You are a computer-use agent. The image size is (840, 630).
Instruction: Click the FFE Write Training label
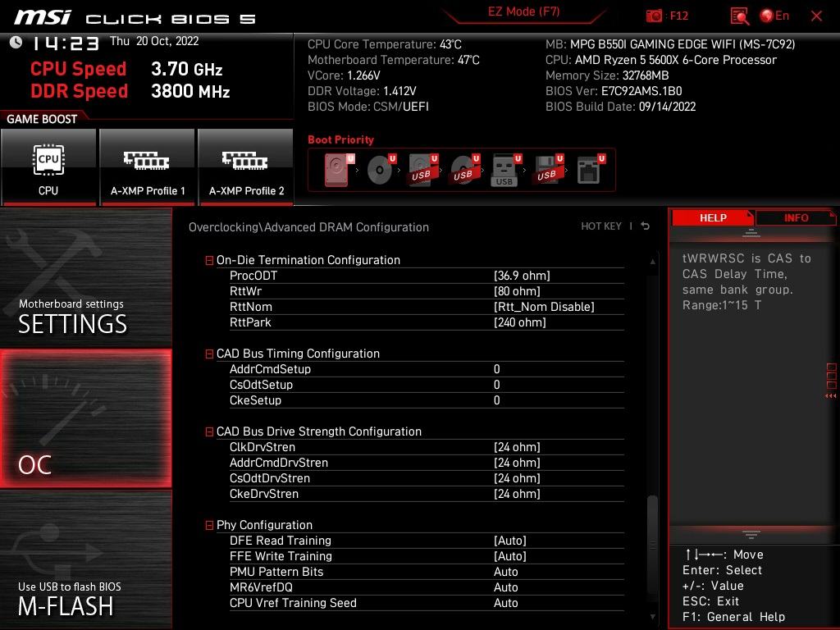click(x=281, y=556)
